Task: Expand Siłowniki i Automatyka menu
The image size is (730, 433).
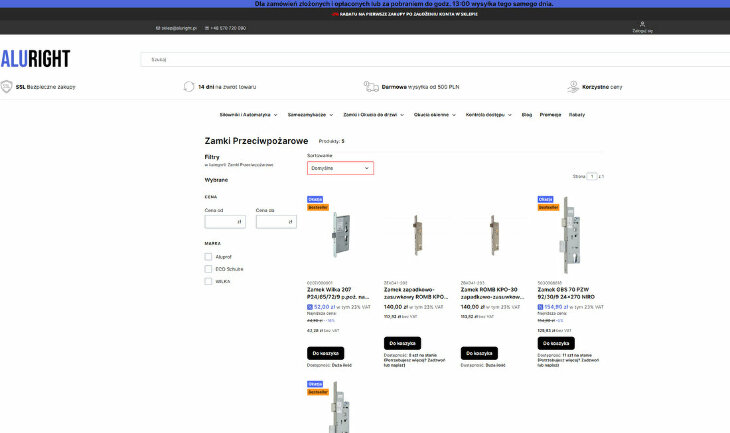Action: click(x=248, y=115)
